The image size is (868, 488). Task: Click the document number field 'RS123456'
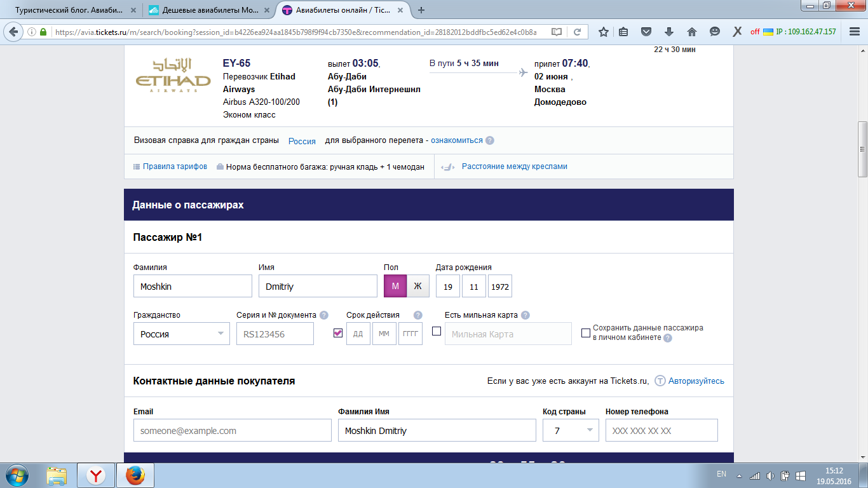(275, 334)
